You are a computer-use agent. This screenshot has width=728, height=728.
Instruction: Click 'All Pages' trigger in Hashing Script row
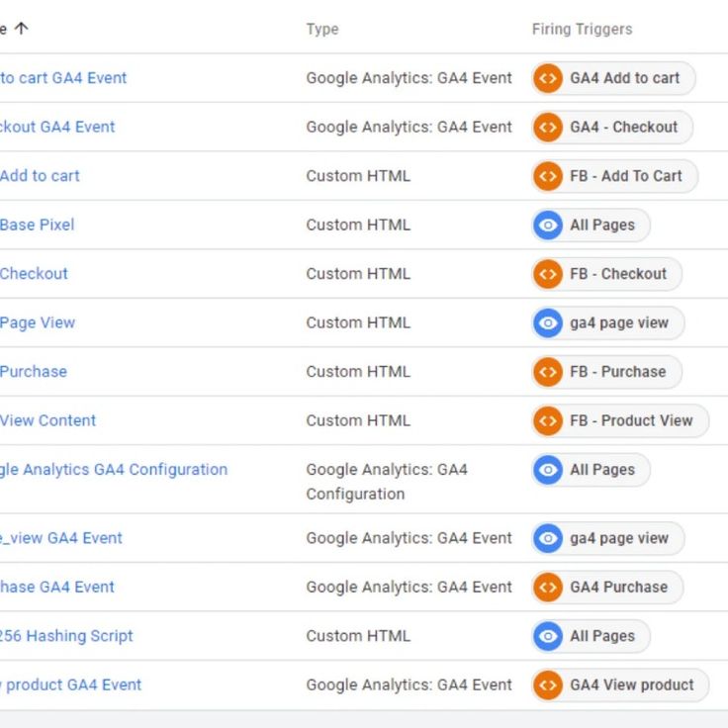coord(591,636)
